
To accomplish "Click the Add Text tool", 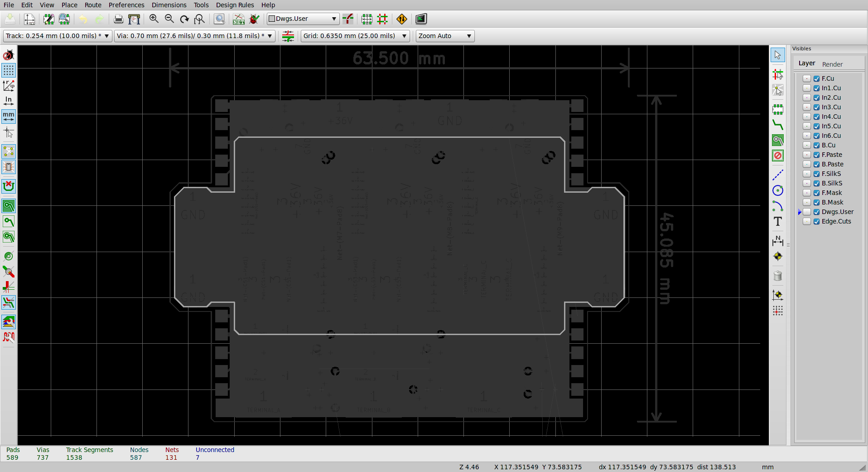I will click(777, 222).
